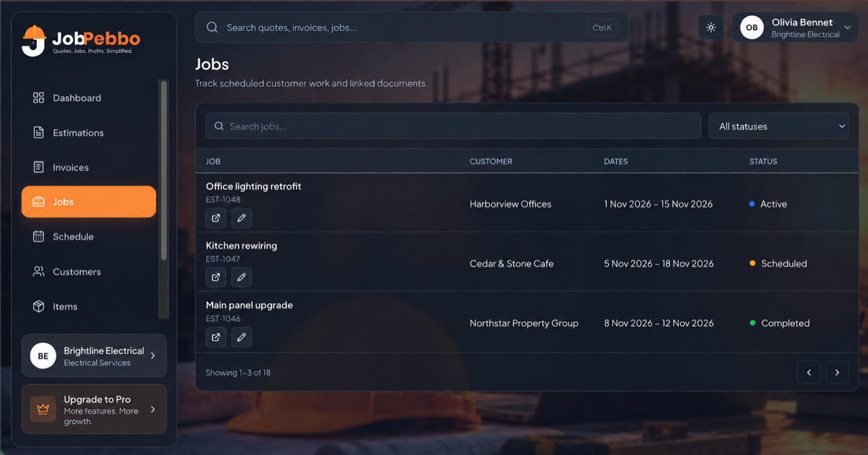Edit the Office lighting retrofit job
The height and width of the screenshot is (455, 868).
click(x=242, y=218)
